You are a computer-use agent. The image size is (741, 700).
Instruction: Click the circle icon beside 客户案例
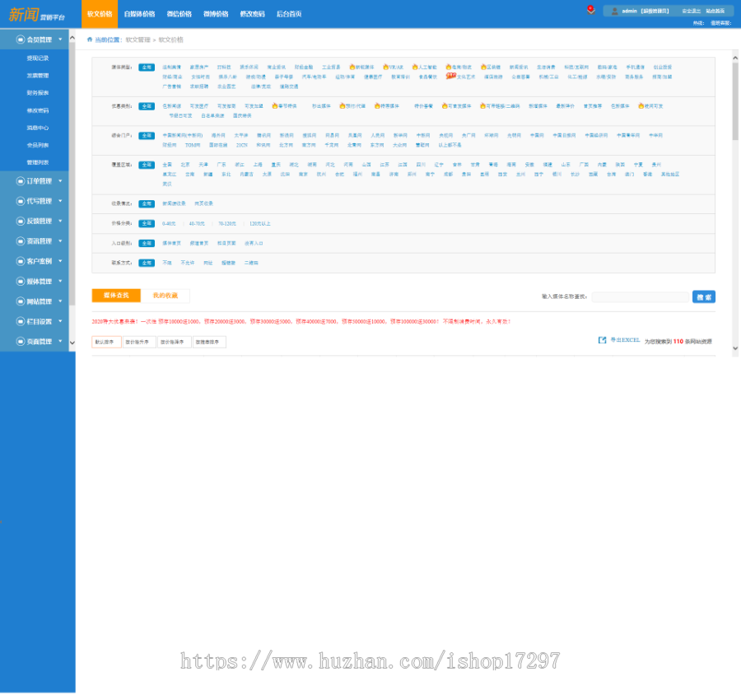click(x=21, y=261)
